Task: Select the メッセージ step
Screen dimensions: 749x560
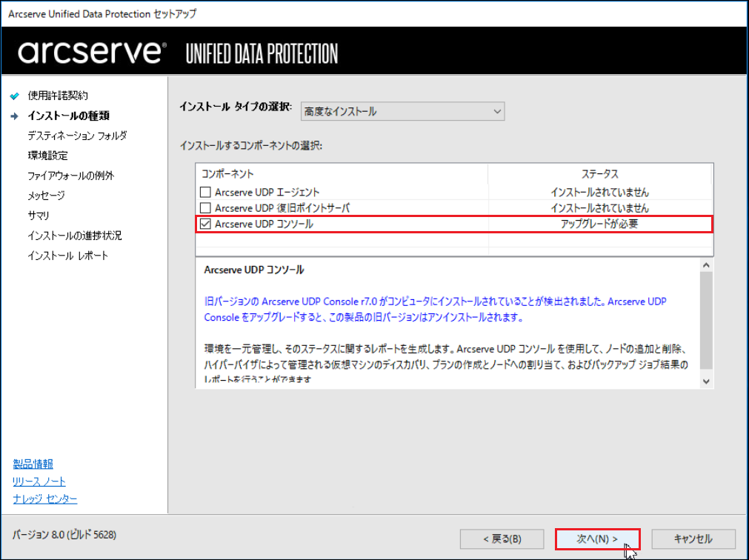Action: point(46,196)
